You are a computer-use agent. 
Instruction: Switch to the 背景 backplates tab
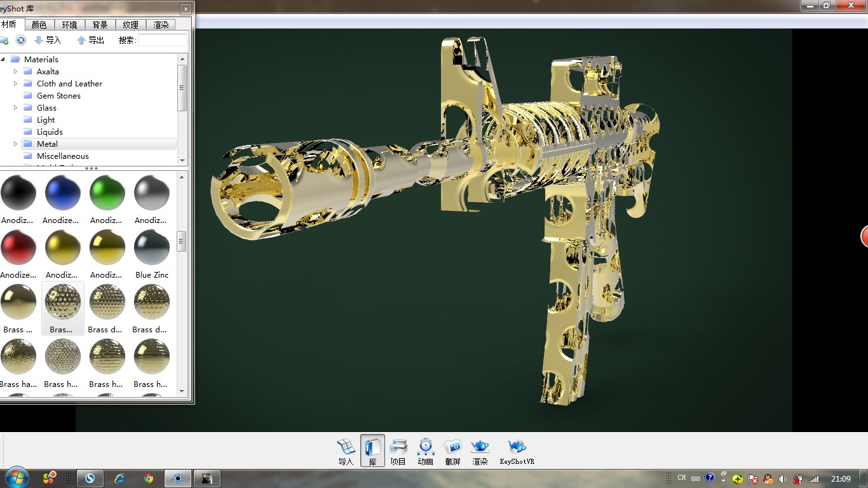pos(100,25)
